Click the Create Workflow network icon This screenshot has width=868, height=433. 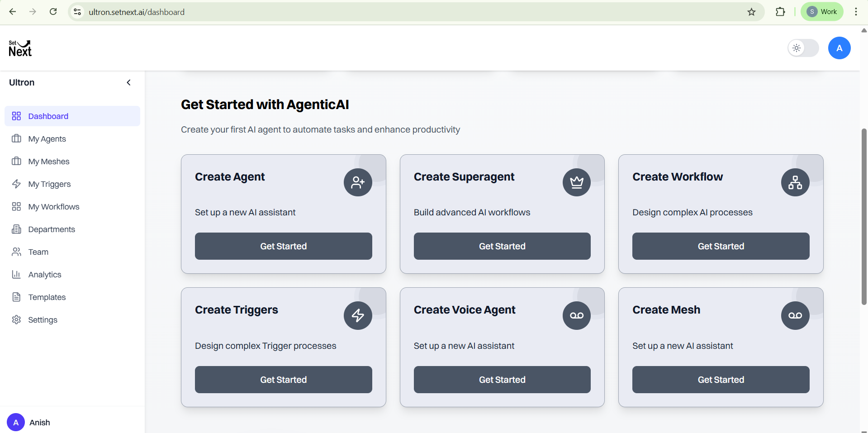[795, 182]
